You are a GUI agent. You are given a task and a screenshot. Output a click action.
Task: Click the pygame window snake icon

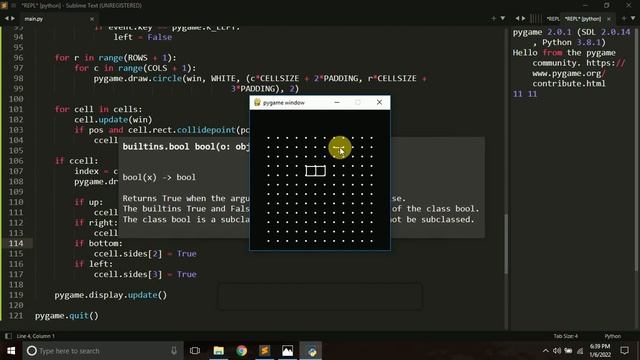tap(257, 102)
